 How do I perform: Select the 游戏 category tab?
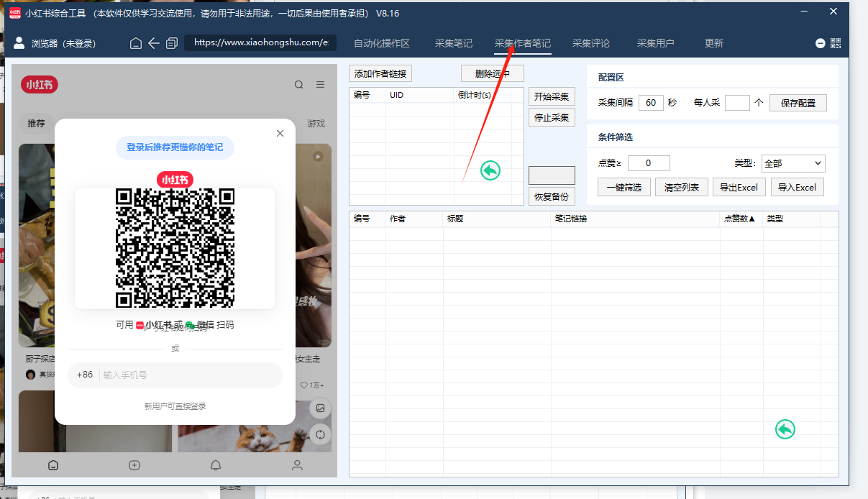coord(316,124)
